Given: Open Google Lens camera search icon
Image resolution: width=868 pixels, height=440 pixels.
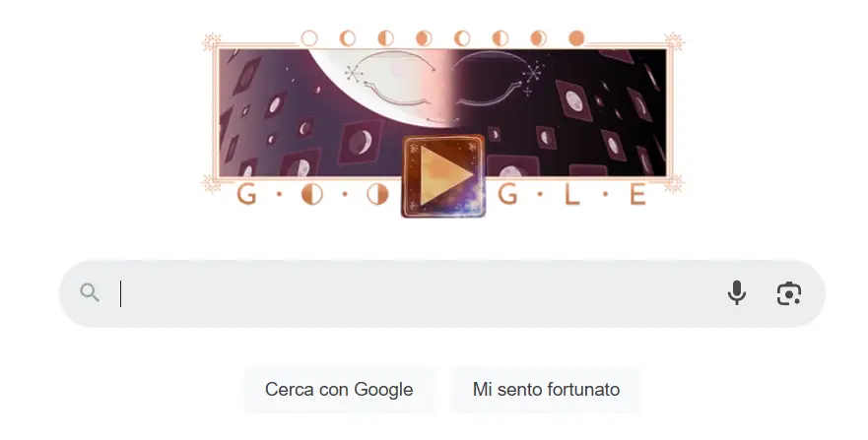Looking at the screenshot, I should 789,293.
